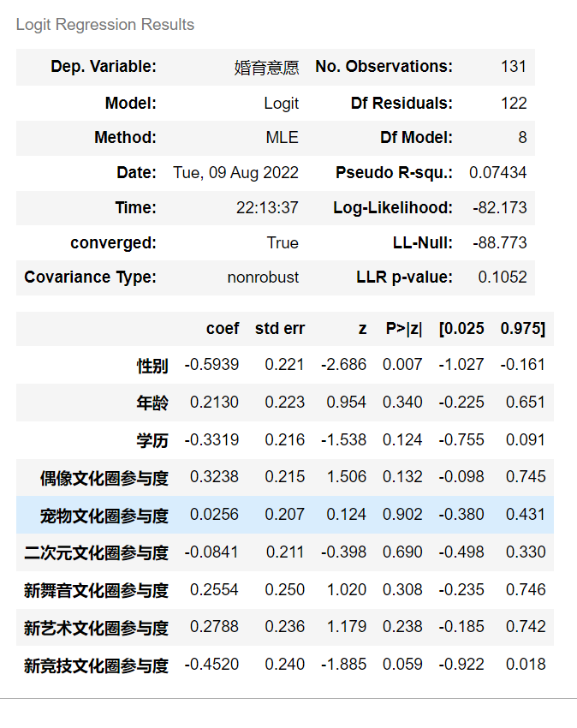This screenshot has height=728, width=577.
Task: Click the converged value True
Action: click(283, 243)
